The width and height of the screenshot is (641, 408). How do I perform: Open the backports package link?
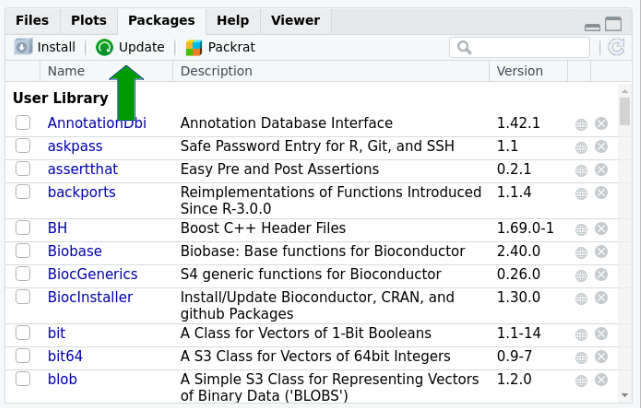coord(81,193)
